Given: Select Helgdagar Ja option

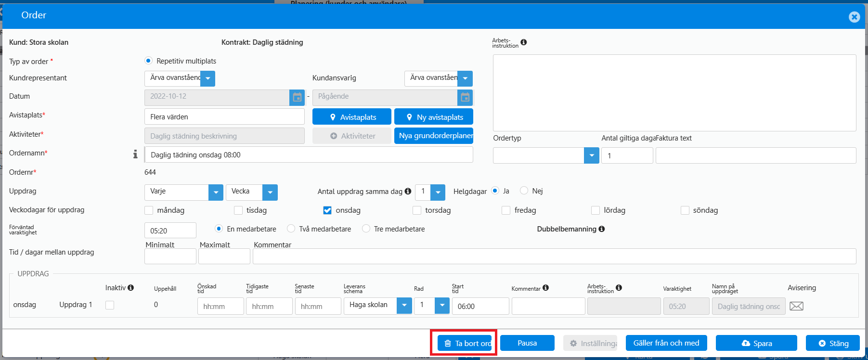Looking at the screenshot, I should 495,191.
